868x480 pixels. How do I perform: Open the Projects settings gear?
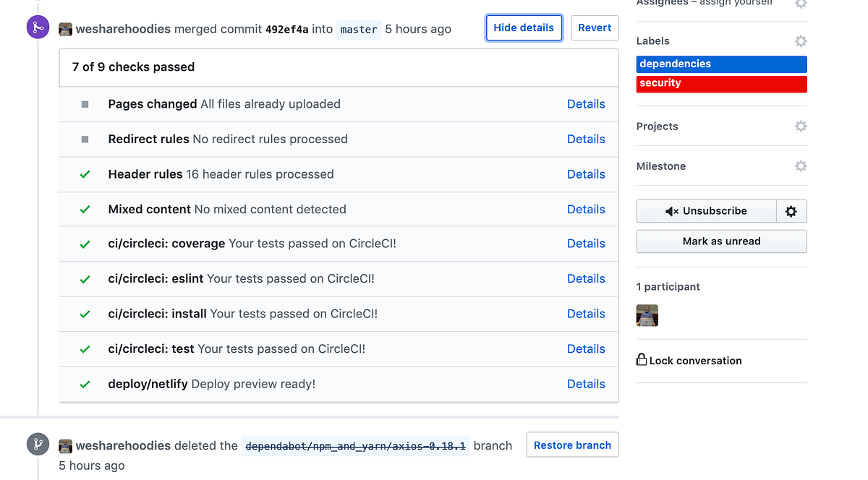point(801,126)
